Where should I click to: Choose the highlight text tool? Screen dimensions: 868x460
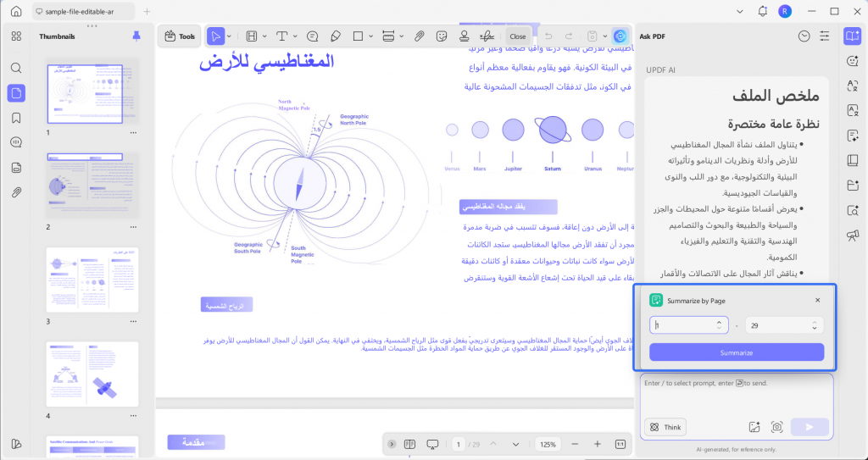pos(251,36)
